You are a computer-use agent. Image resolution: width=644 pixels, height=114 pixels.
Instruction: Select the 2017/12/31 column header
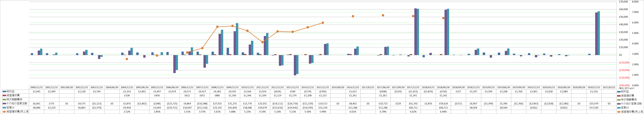(413, 88)
